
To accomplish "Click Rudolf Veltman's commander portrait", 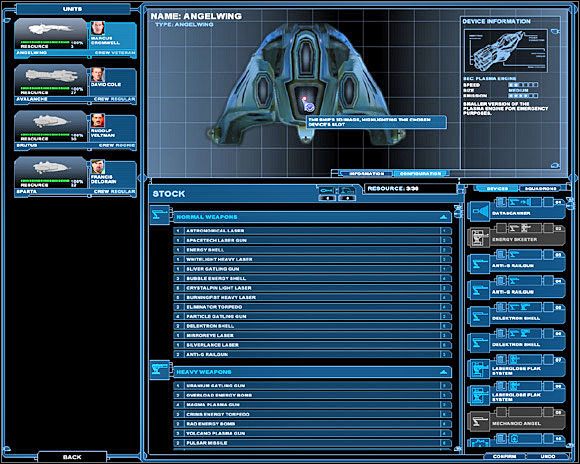I will [x=98, y=121].
